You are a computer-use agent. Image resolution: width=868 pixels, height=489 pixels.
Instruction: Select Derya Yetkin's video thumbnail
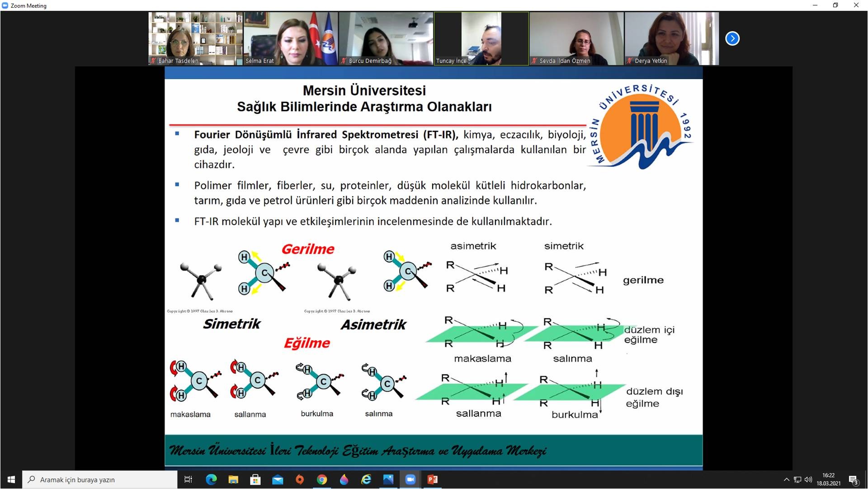[x=672, y=38]
